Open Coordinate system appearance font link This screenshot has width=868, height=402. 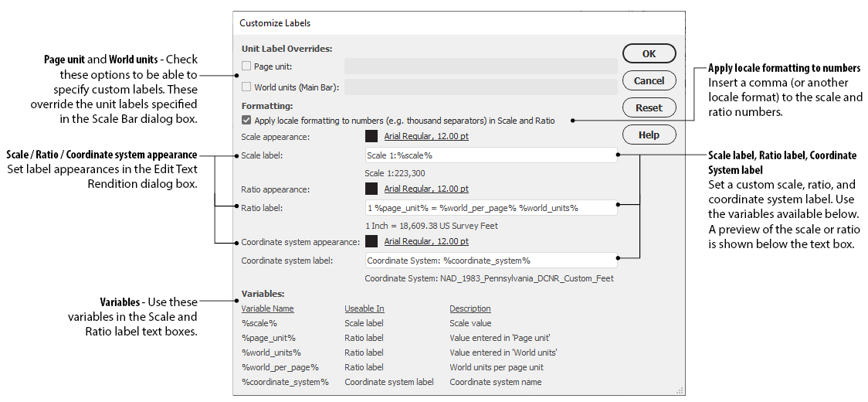pyautogui.click(x=426, y=241)
